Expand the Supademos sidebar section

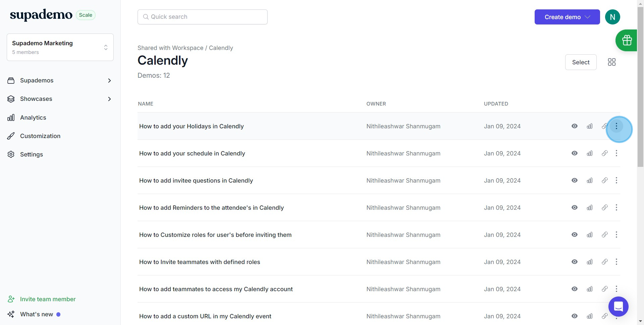coord(109,80)
